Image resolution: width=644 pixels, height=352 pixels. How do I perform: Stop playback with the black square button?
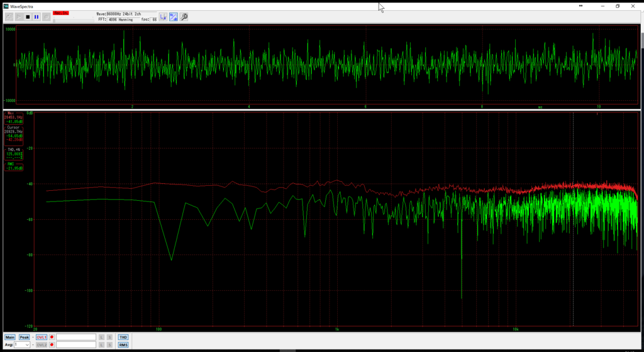click(x=28, y=17)
